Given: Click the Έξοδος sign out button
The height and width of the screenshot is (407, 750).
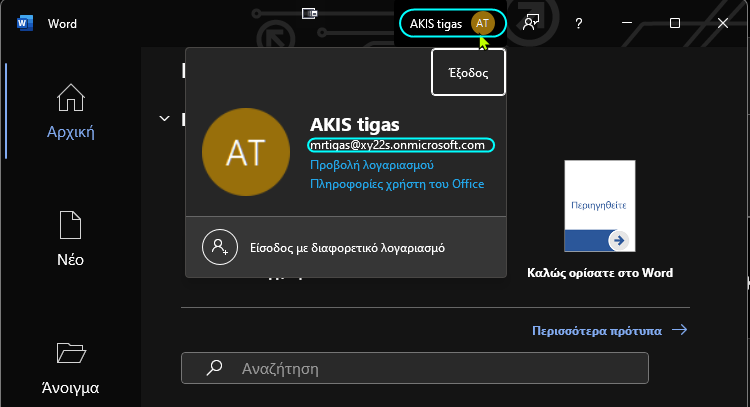Looking at the screenshot, I should (468, 73).
